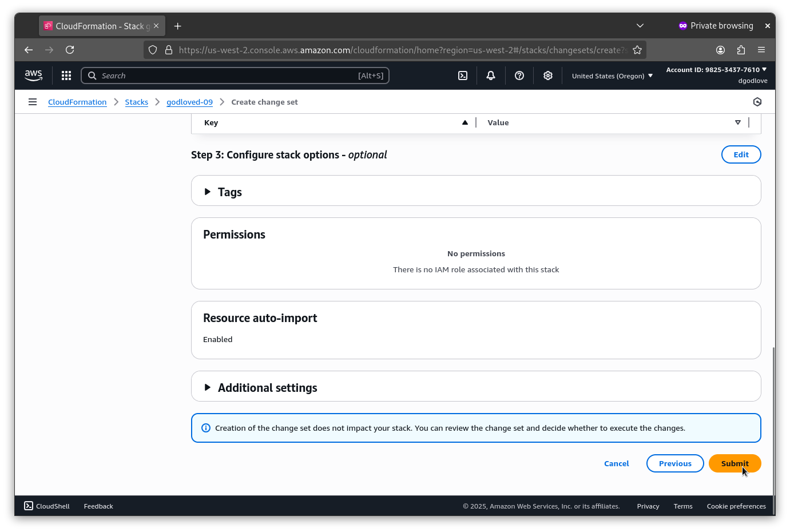The image size is (790, 532).
Task: Bookmark this page with the star icon
Action: point(637,50)
